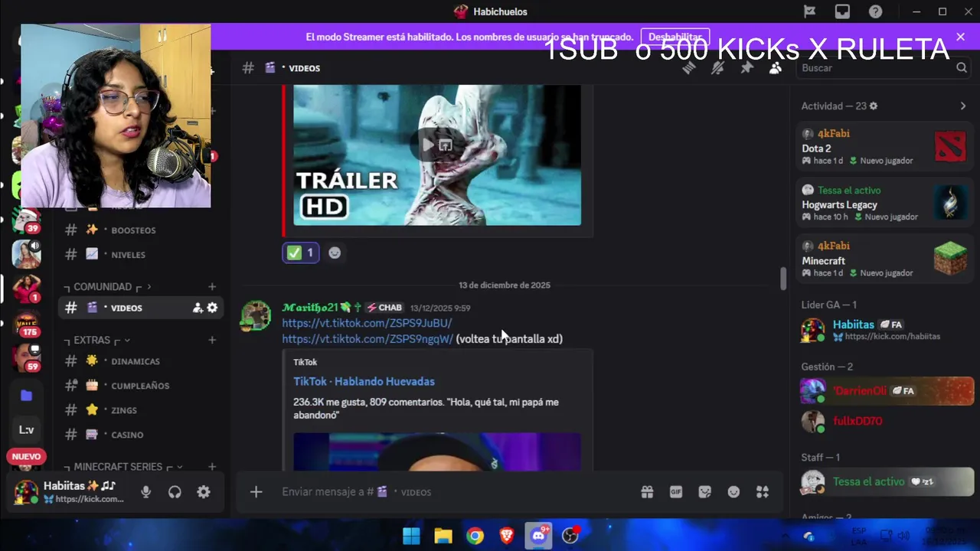
Task: Open the apps launcher icon in message bar
Action: click(x=763, y=492)
